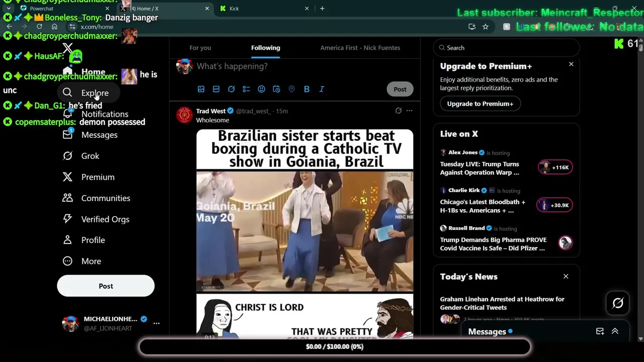Click the Upgrade to Premium+ button

point(480,104)
